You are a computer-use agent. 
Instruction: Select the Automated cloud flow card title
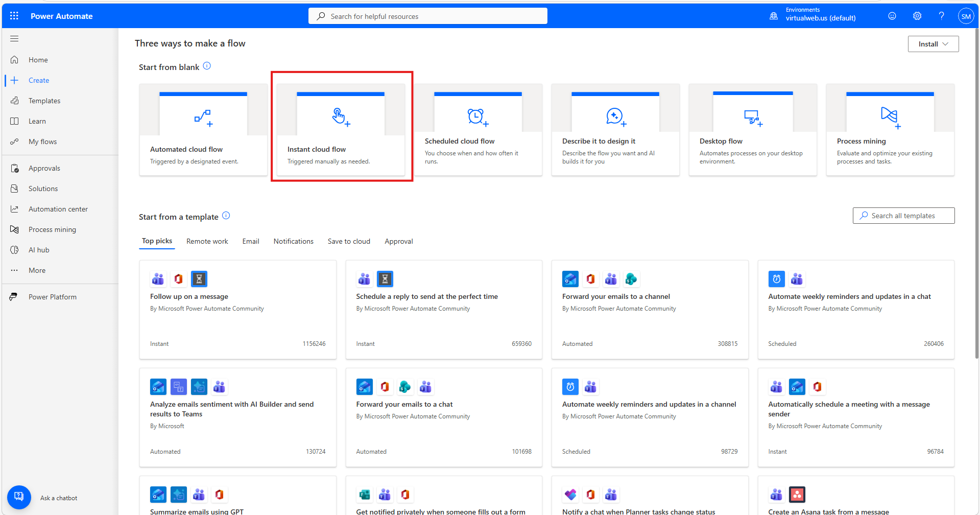(x=186, y=149)
